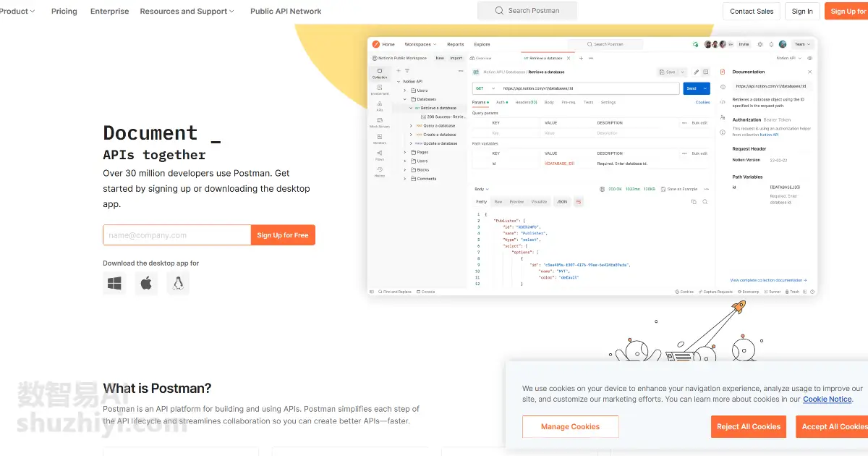Download the Linux desktop app
This screenshot has height=456, width=868.
pos(178,284)
